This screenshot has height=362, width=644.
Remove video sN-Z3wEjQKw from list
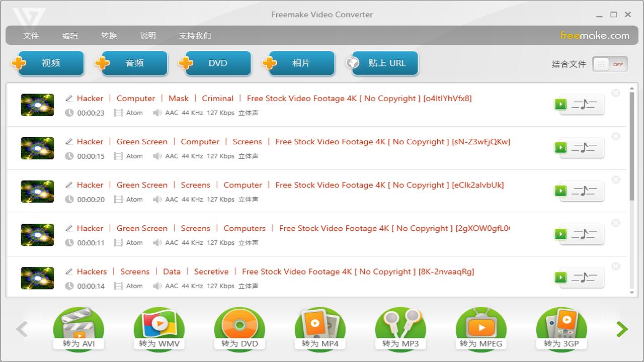coord(616,136)
